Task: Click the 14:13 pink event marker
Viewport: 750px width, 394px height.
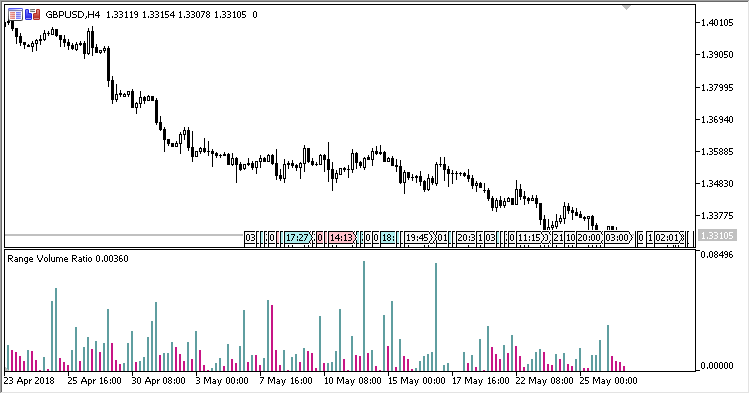Action: pyautogui.click(x=342, y=238)
